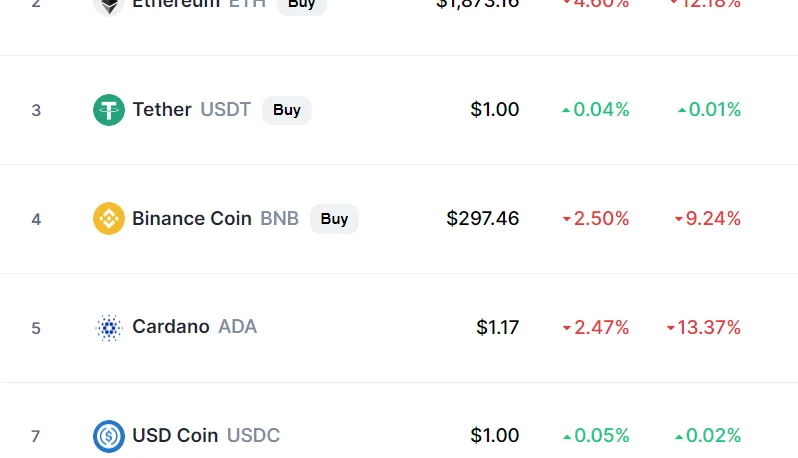Select the USDT ticker symbol
This screenshot has width=798, height=458.
(x=225, y=109)
